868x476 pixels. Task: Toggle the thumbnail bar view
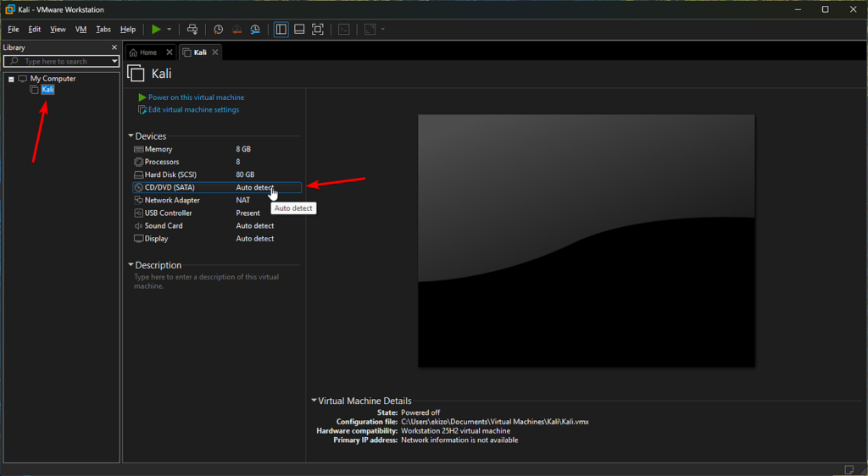tap(299, 30)
